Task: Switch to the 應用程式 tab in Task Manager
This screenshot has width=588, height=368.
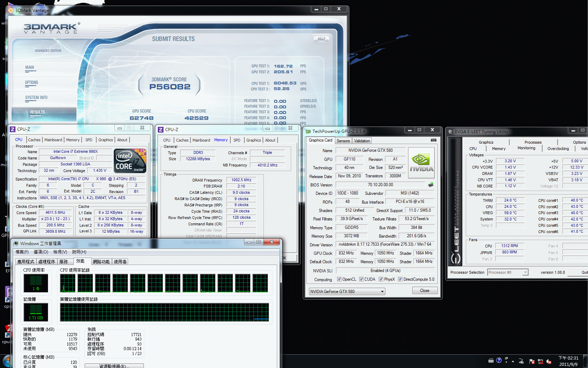Action: [26, 262]
